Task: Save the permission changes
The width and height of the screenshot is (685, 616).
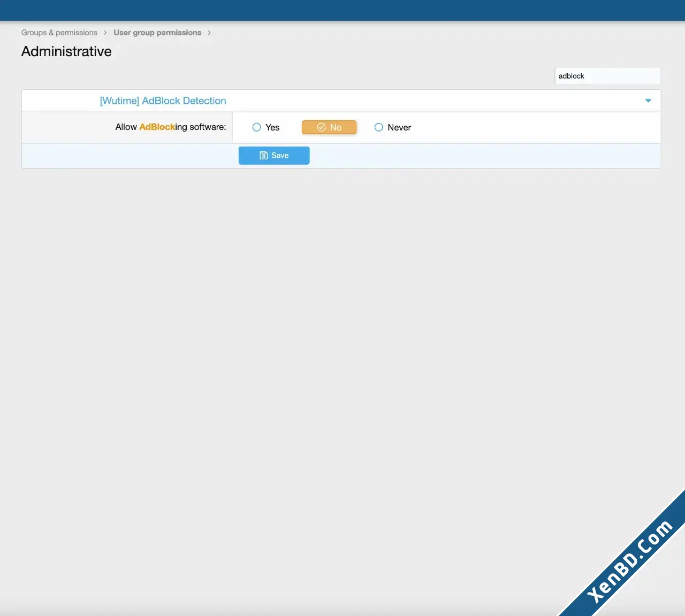Action: click(274, 156)
